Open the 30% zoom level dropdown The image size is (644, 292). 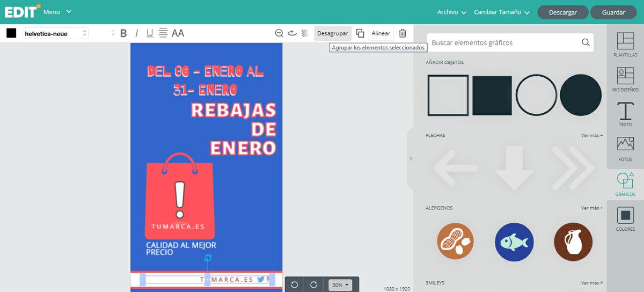click(x=340, y=285)
